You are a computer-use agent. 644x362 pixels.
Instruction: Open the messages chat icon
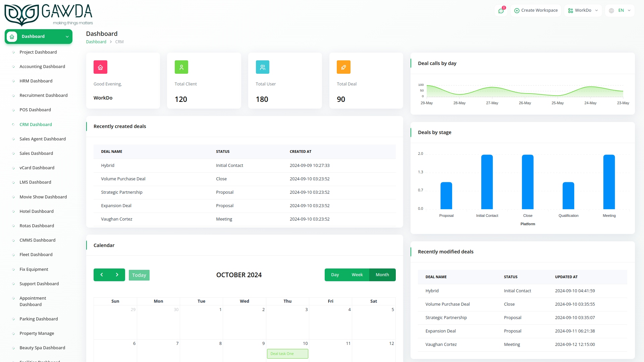(x=501, y=10)
